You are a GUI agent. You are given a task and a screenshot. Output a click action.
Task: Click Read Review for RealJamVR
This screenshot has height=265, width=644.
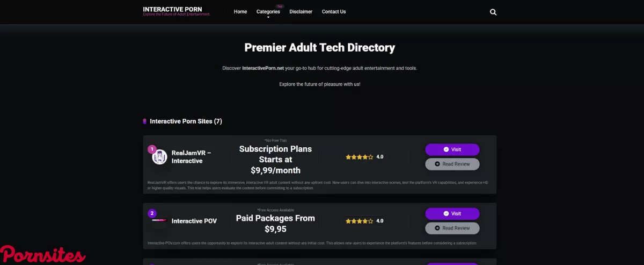pos(452,164)
